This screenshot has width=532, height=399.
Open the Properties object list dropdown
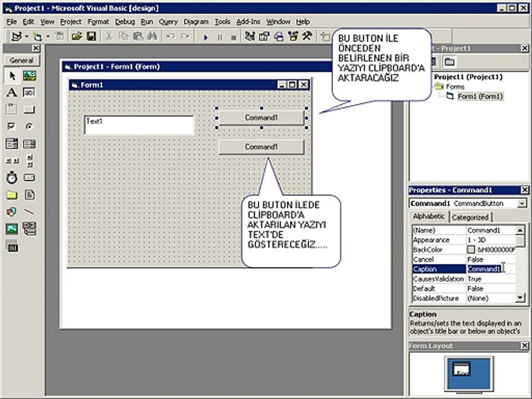tap(522, 203)
